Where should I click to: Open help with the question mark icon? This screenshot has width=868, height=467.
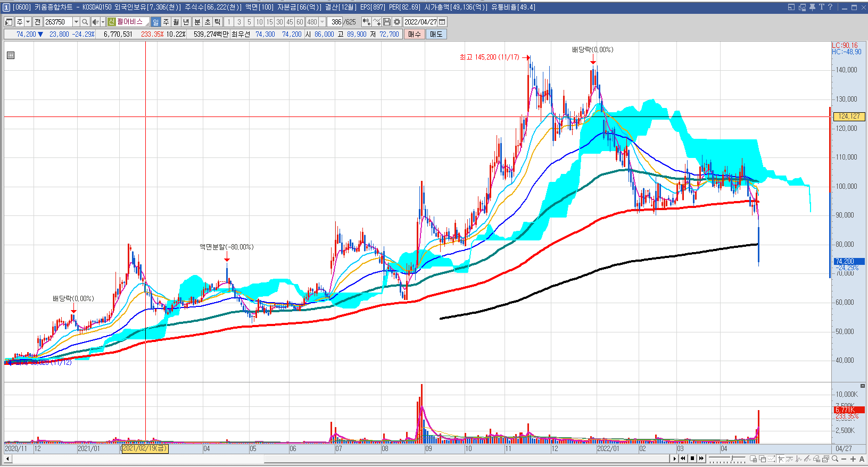pyautogui.click(x=830, y=7)
